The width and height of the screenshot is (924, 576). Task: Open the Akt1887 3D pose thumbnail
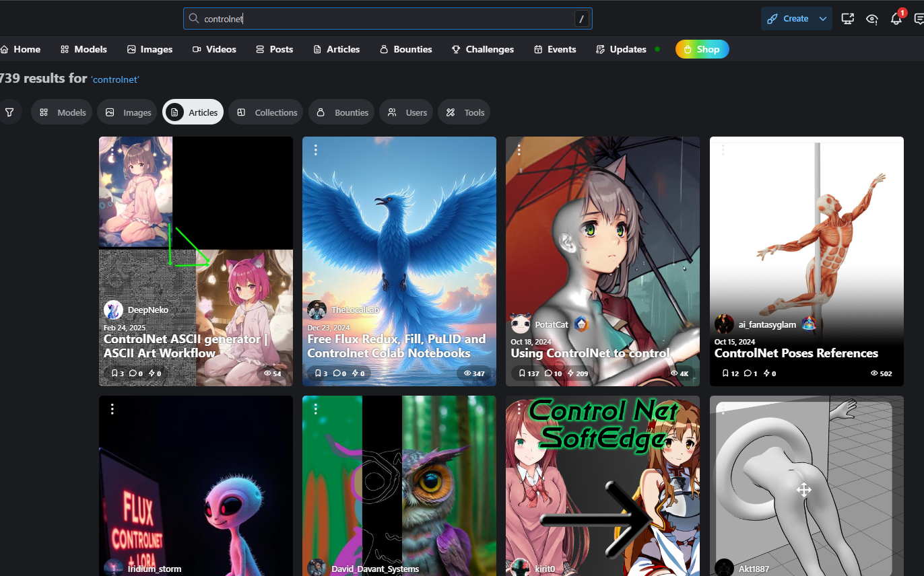click(807, 486)
